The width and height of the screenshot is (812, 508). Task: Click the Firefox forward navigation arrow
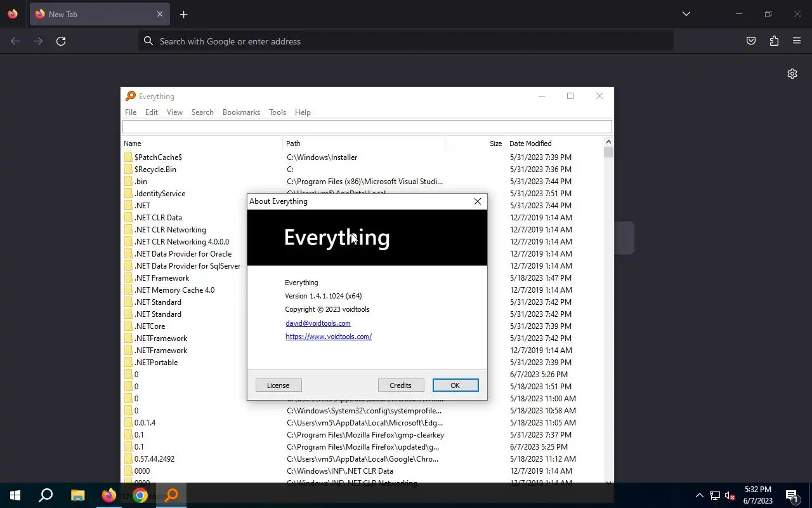pos(38,41)
